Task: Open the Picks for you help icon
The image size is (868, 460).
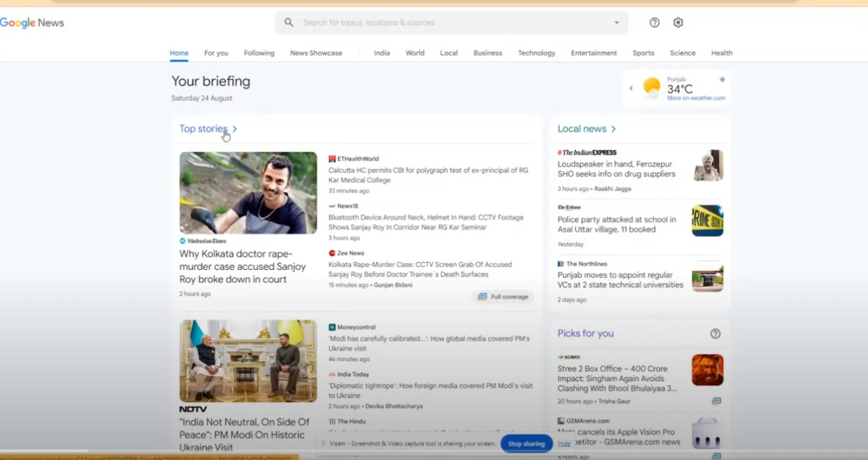Action: pyautogui.click(x=715, y=334)
